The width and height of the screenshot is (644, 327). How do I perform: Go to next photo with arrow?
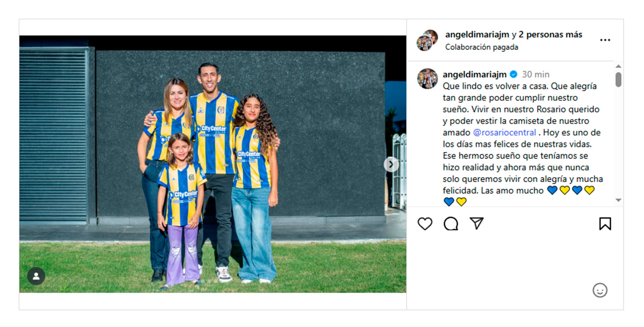click(391, 165)
